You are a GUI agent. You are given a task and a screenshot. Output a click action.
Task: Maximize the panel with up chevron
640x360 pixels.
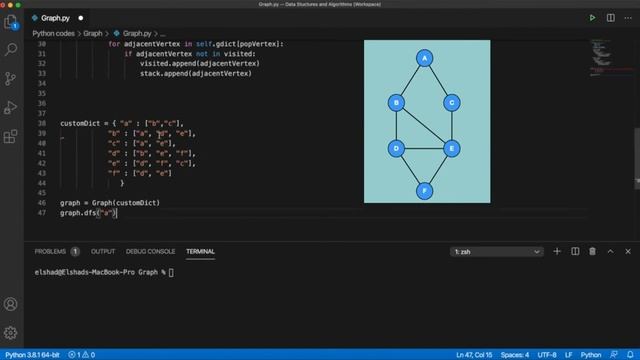(x=610, y=251)
